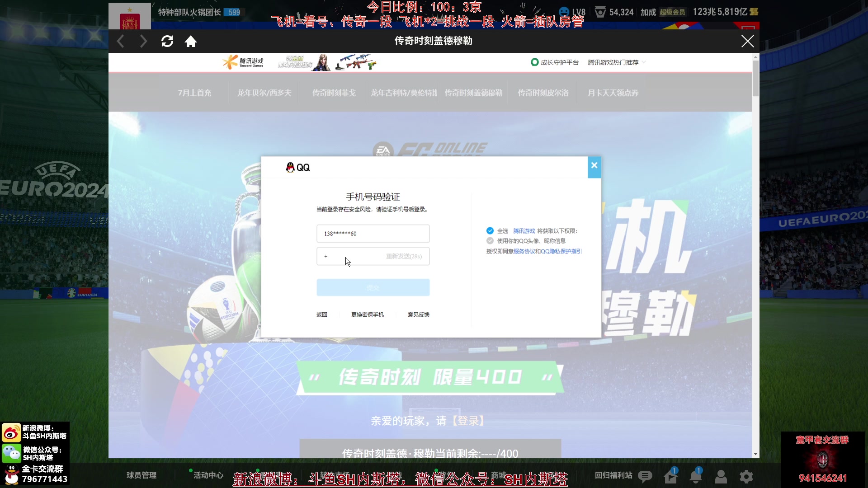The image size is (868, 488).
Task: Click the 传奇时刻 限量400 banner
Action: 430,377
